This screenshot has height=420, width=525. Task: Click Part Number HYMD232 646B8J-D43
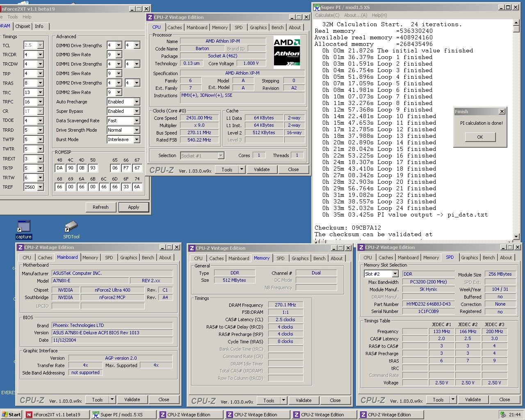click(x=429, y=304)
